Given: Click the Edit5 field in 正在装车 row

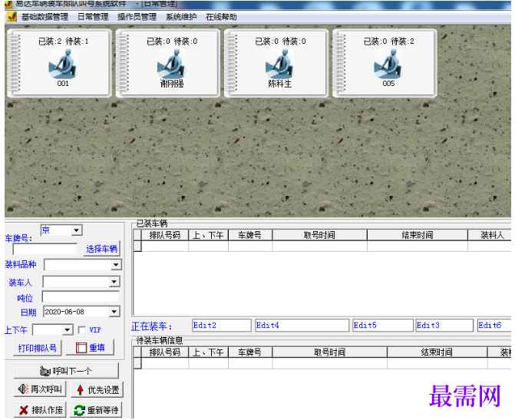Looking at the screenshot, I should 383,325.
